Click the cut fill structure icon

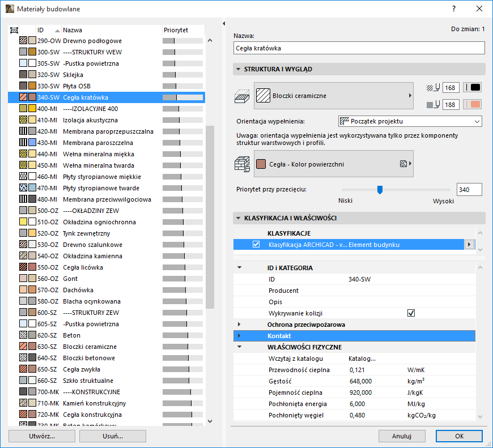click(242, 96)
